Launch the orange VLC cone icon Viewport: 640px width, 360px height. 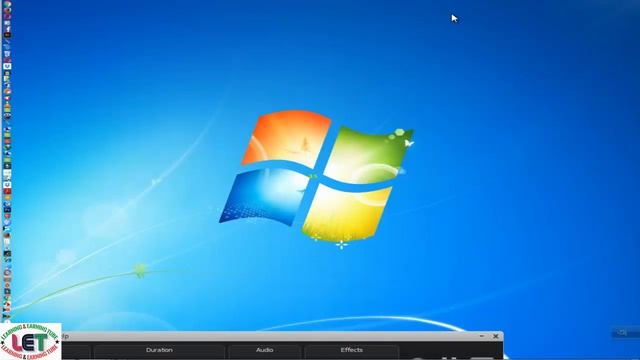click(7, 103)
